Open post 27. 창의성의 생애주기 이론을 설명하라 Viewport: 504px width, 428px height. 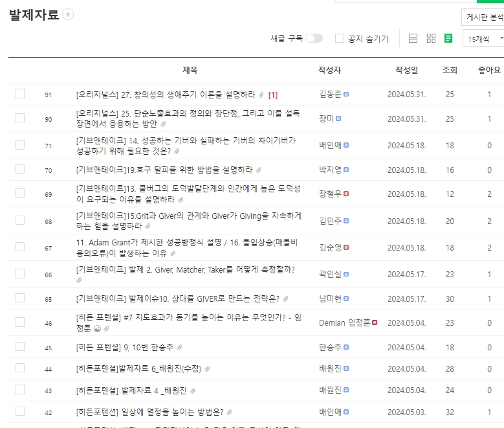pos(166,95)
